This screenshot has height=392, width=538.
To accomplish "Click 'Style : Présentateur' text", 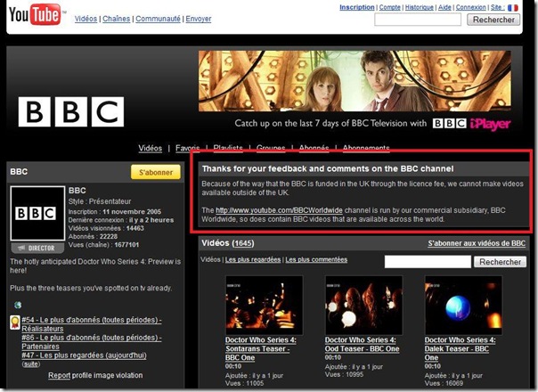I will click(100, 201).
